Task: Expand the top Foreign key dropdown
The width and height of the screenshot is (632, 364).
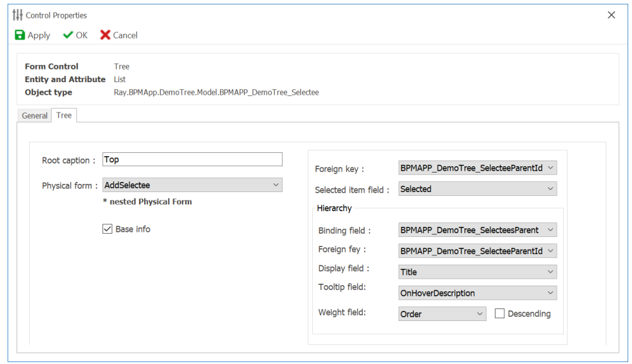Action: [x=550, y=168]
